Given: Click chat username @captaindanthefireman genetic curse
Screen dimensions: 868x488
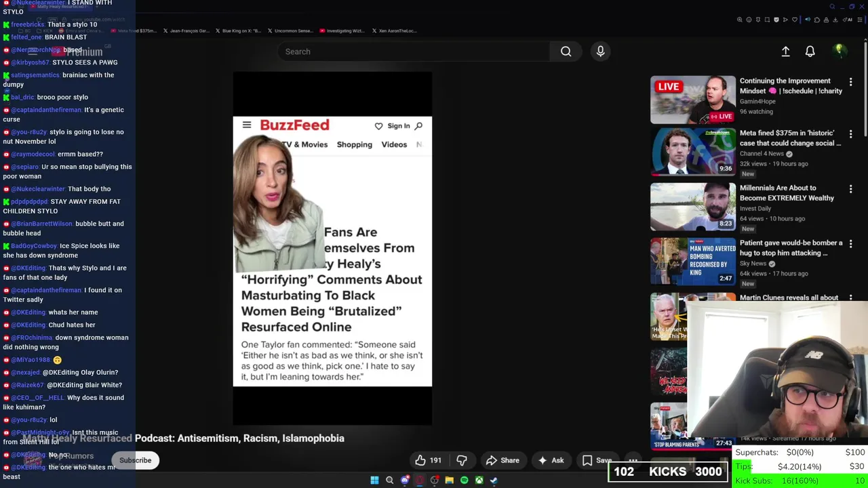Looking at the screenshot, I should click(46, 110).
